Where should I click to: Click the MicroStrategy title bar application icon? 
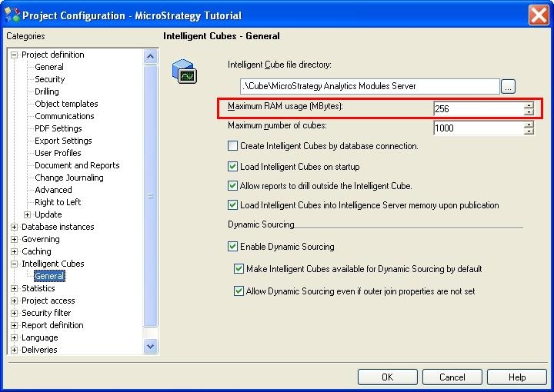click(x=12, y=15)
